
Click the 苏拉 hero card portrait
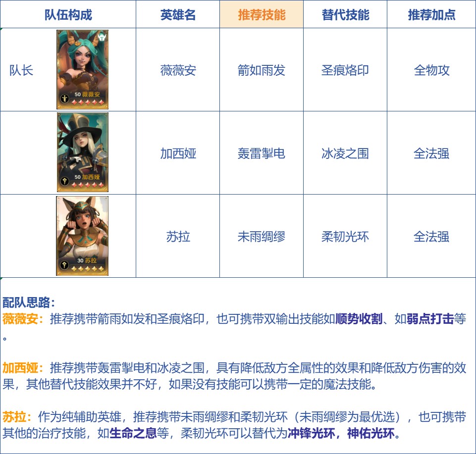pos(82,236)
